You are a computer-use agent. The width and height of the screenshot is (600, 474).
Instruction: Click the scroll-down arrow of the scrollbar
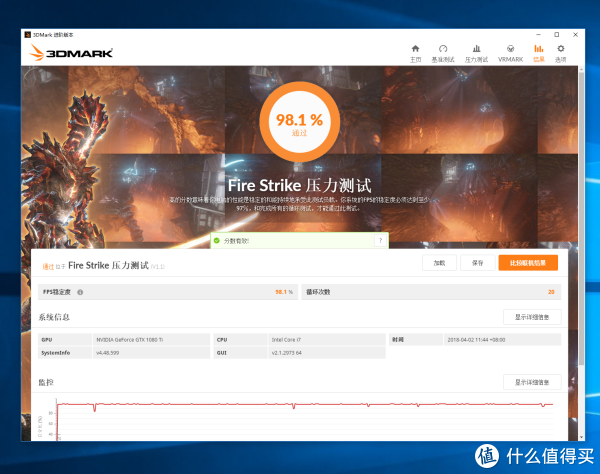[582, 437]
